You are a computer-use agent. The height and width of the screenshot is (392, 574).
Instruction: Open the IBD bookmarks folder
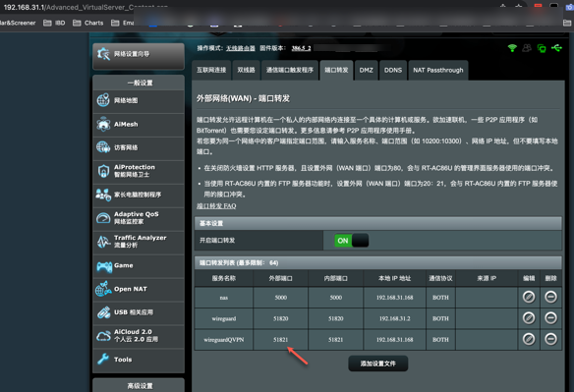click(54, 23)
